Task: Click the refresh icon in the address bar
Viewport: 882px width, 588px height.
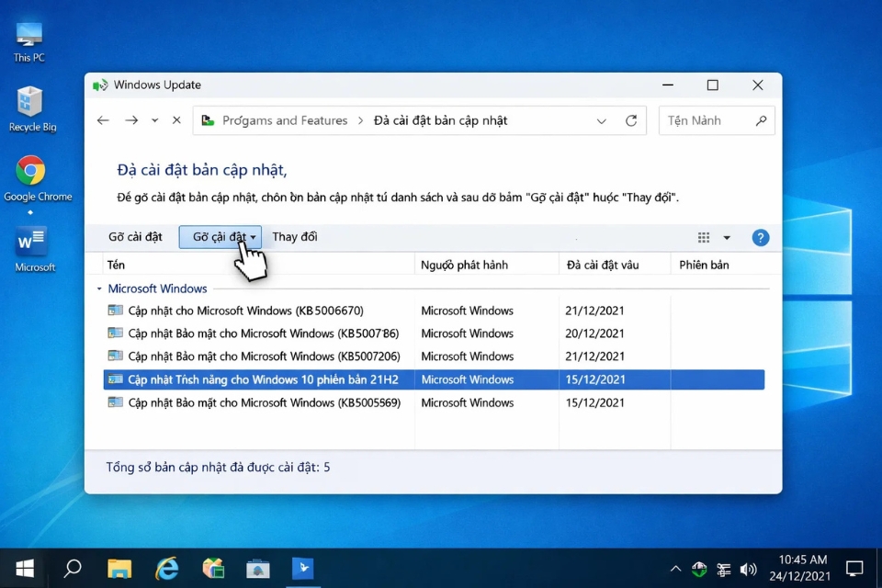Action: 631,120
